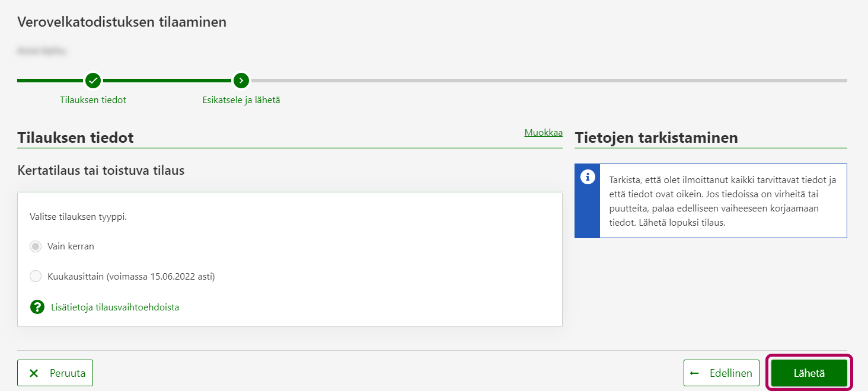Click the "Tietojen tarkistaminen" heading
The width and height of the screenshot is (868, 391).
[656, 138]
